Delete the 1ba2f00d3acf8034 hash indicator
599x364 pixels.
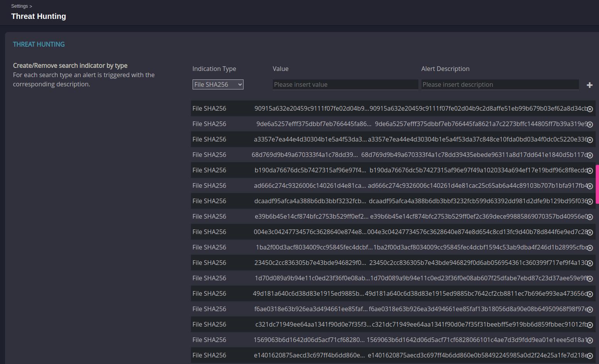(x=590, y=248)
